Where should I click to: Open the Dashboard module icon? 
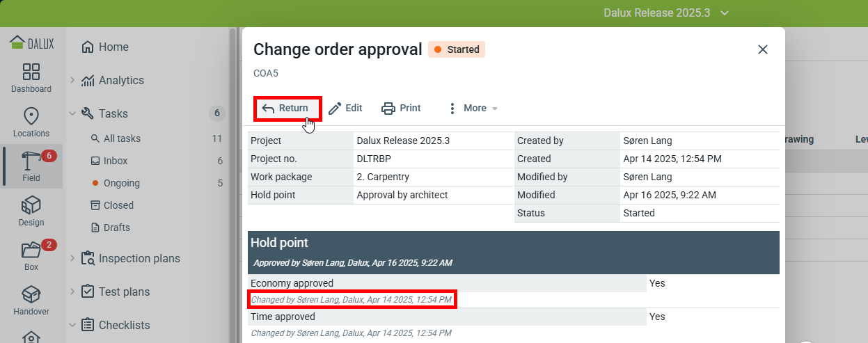pos(31,77)
